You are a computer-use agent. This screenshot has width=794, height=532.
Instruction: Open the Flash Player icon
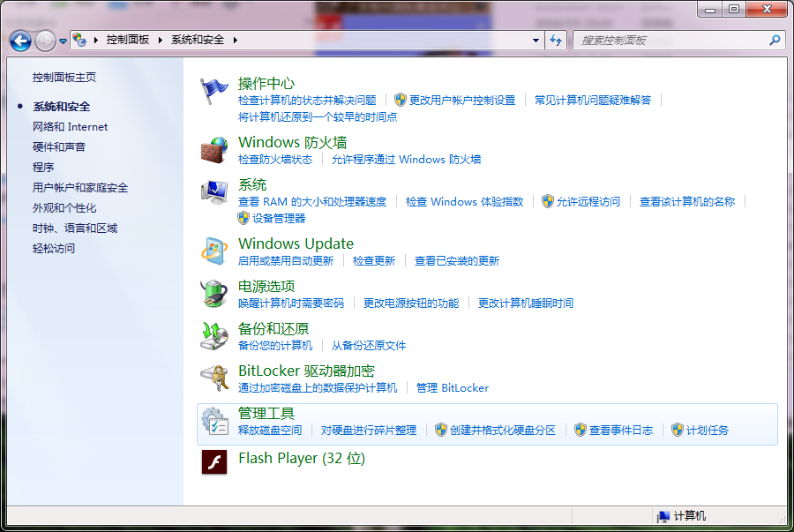(x=213, y=460)
